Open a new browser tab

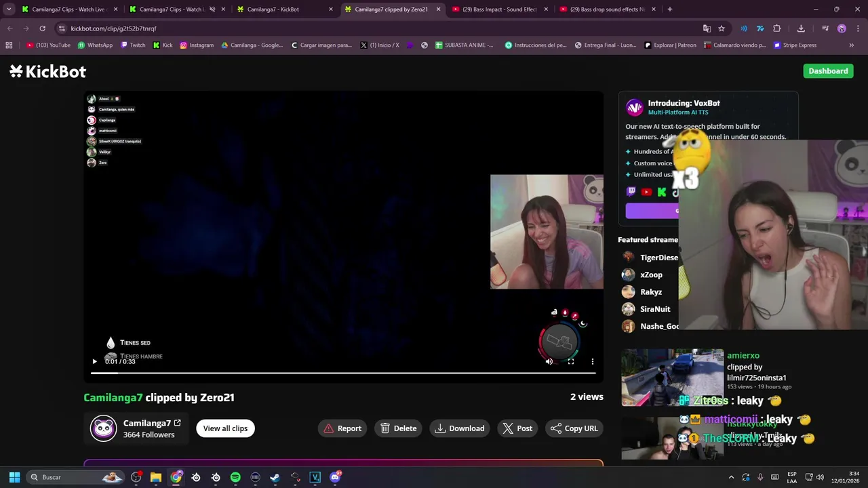(x=669, y=9)
